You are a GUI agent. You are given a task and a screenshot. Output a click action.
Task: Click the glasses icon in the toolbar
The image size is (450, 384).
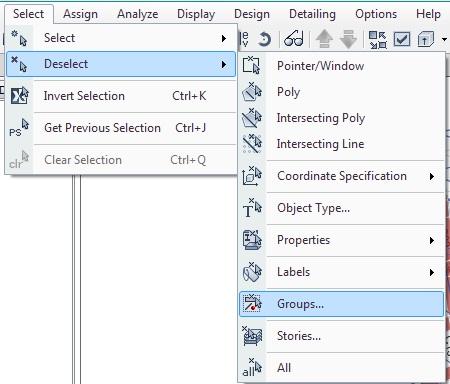(294, 39)
